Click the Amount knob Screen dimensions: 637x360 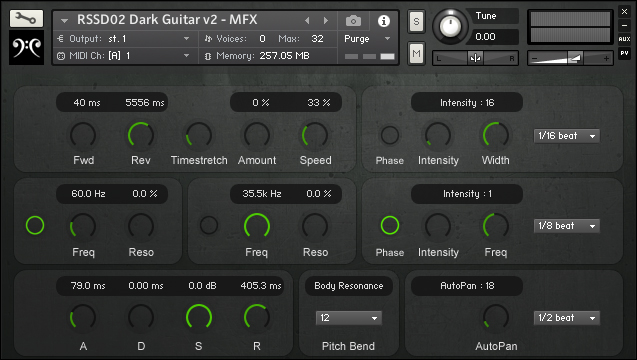[x=257, y=135]
